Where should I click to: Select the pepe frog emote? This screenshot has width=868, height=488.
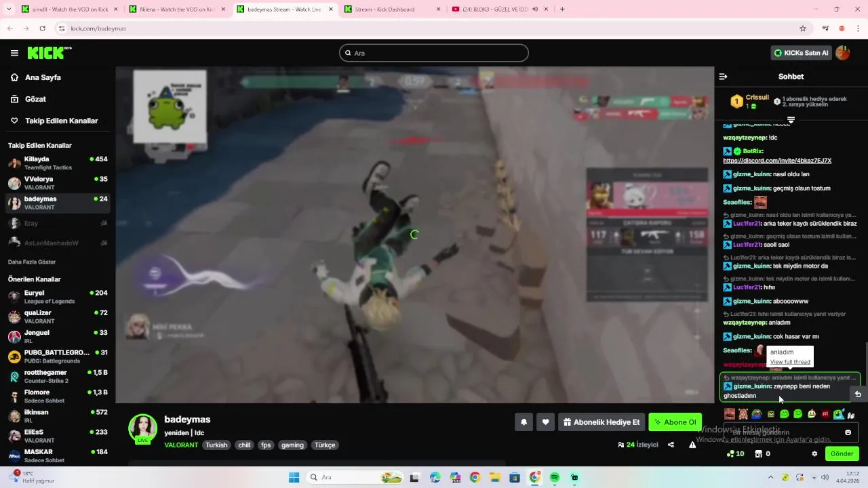click(x=757, y=414)
